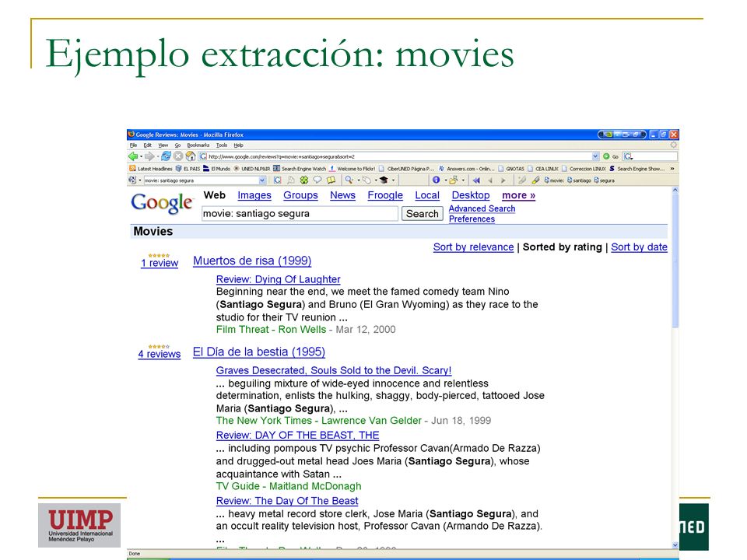Open the File menu

point(133,145)
